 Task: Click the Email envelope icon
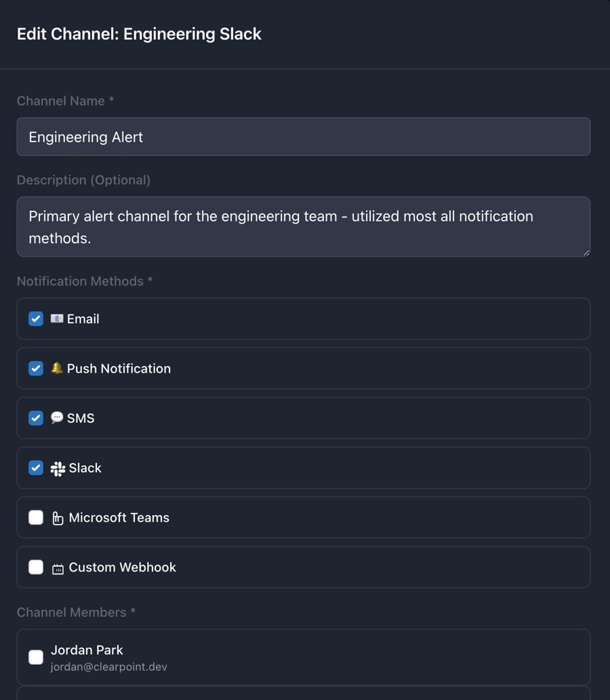click(58, 318)
